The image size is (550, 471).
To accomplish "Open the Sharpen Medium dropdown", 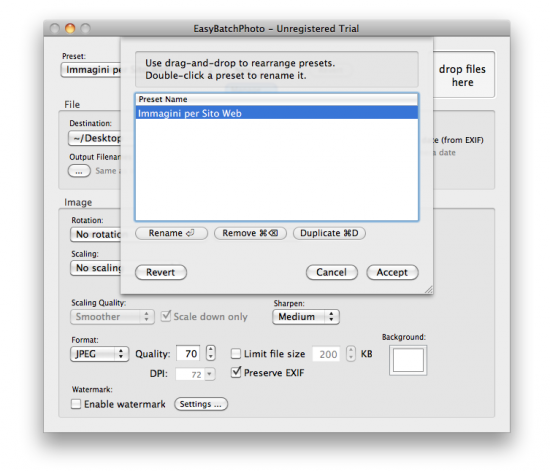I will point(306,317).
